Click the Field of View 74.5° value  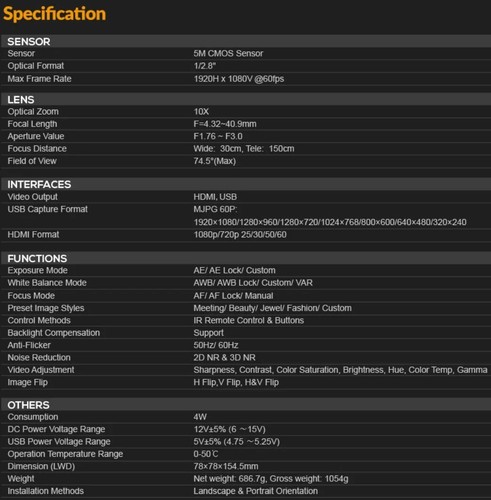[215, 161]
